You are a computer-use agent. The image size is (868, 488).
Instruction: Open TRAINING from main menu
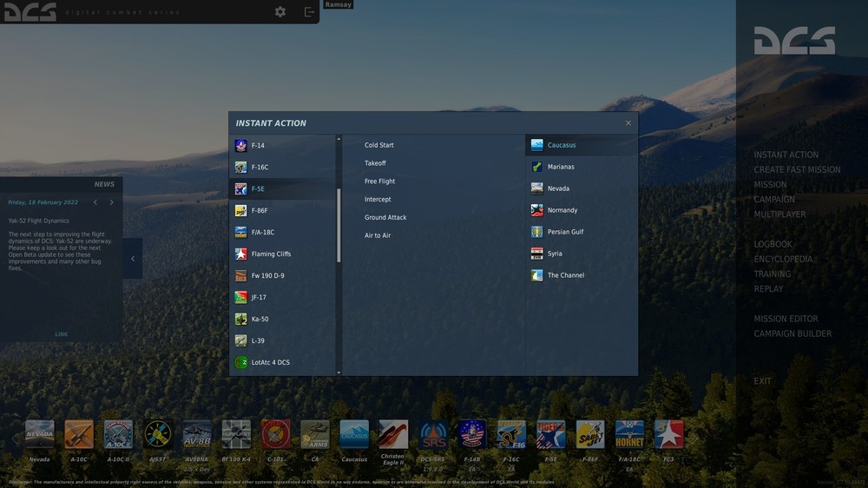click(x=772, y=274)
